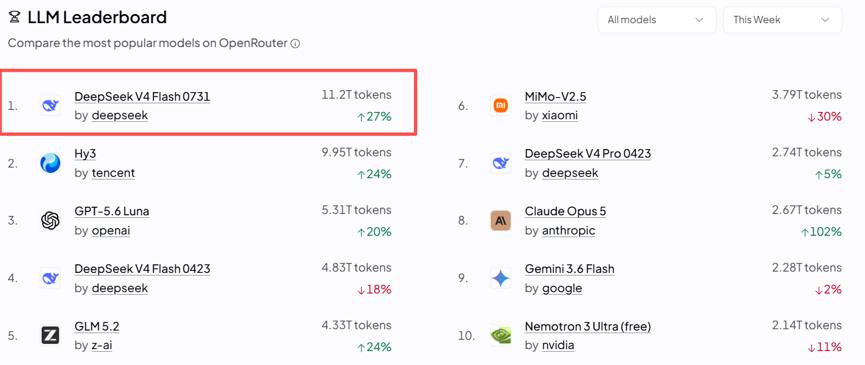865x365 pixels.
Task: Click the Xiaomi orange logo for MiMo-V2.5
Action: [500, 105]
